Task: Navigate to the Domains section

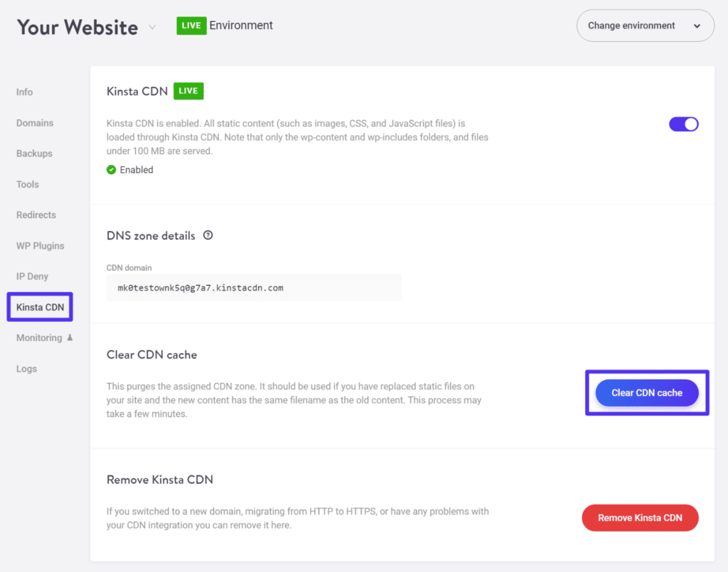Action: [34, 122]
